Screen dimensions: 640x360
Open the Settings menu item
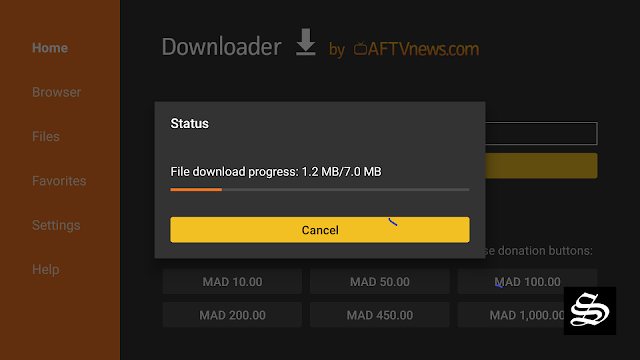tap(56, 225)
